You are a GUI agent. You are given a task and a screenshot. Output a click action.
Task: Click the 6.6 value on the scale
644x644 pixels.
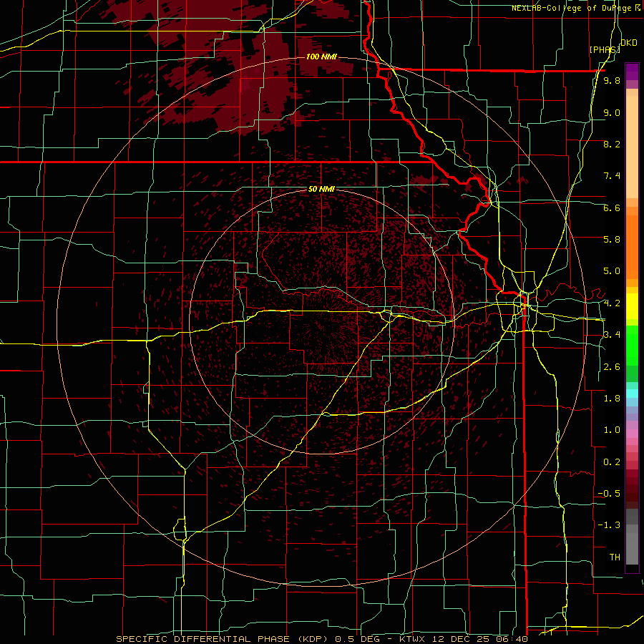(612, 208)
